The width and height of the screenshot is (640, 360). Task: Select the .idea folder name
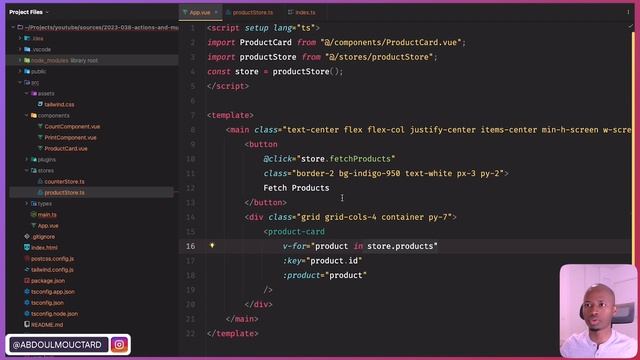pyautogui.click(x=38, y=38)
